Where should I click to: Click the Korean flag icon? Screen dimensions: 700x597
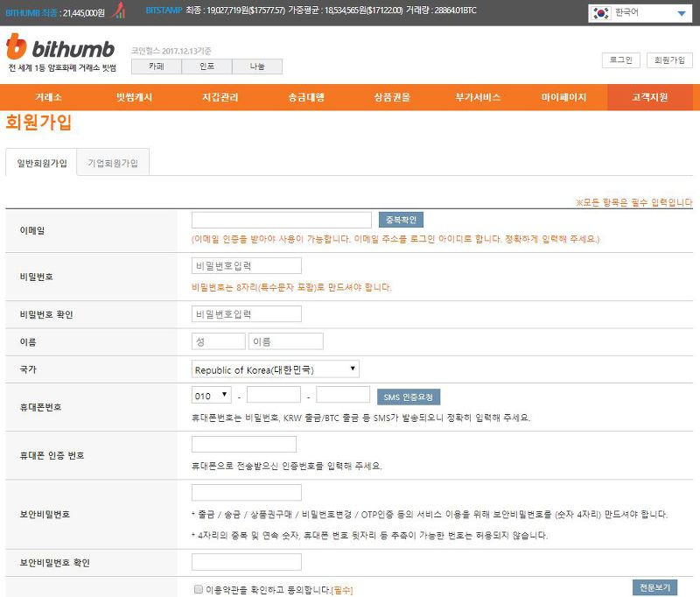point(601,13)
